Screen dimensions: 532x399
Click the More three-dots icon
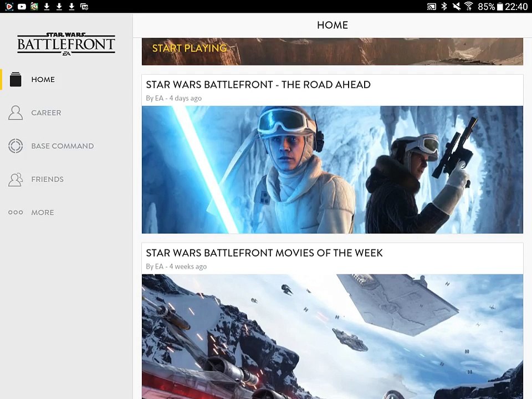[x=16, y=212]
